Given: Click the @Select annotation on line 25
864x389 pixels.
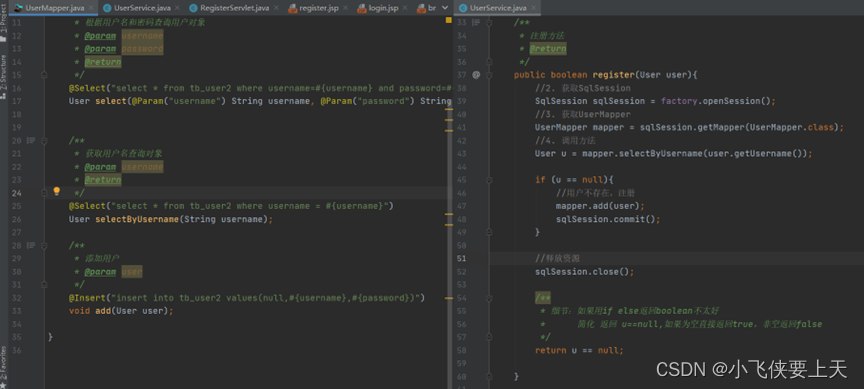Looking at the screenshot, I should pyautogui.click(x=87, y=206).
